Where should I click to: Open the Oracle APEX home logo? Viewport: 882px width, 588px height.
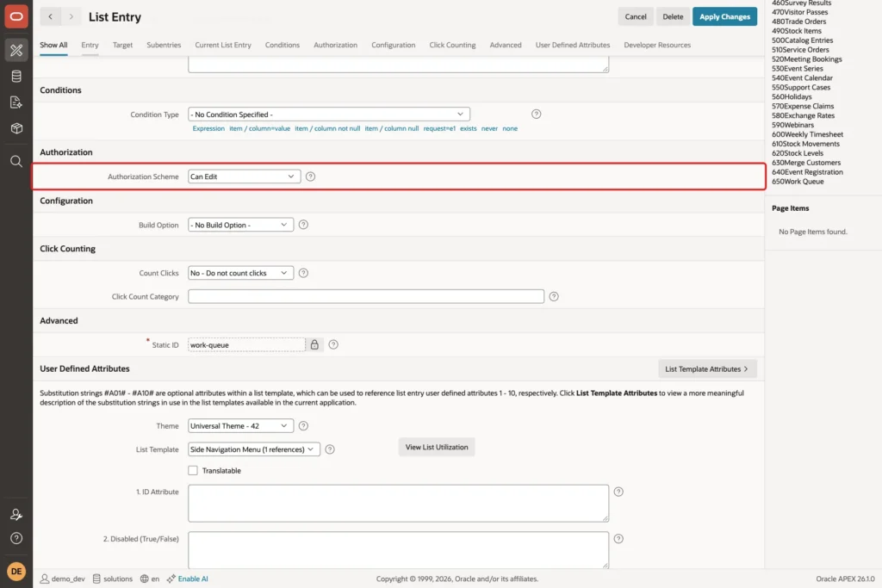(x=16, y=16)
